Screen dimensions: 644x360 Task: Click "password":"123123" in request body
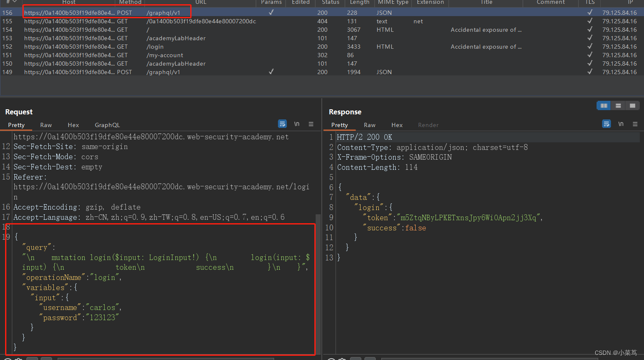click(x=79, y=318)
